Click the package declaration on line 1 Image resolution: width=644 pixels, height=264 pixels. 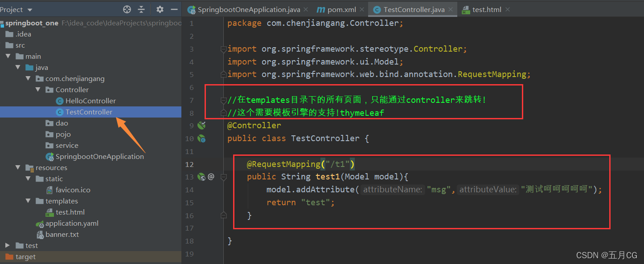[316, 23]
